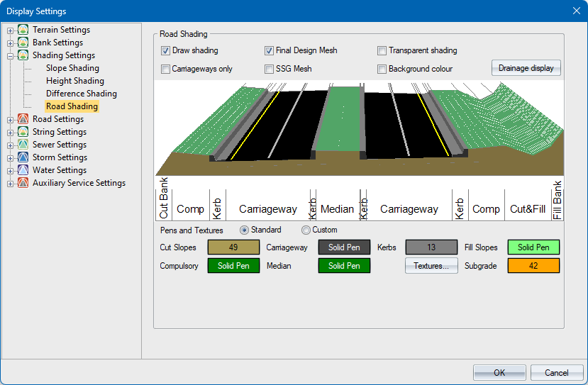This screenshot has width=588, height=385.
Task: Select the Custom pens radio button
Action: coord(306,230)
